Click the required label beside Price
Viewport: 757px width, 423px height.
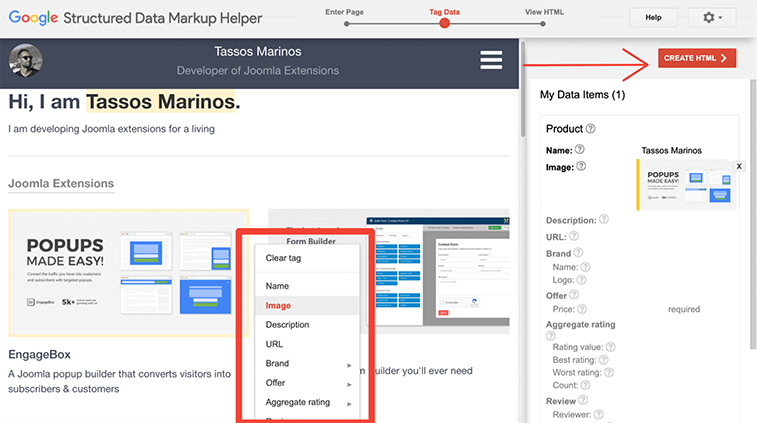(684, 309)
